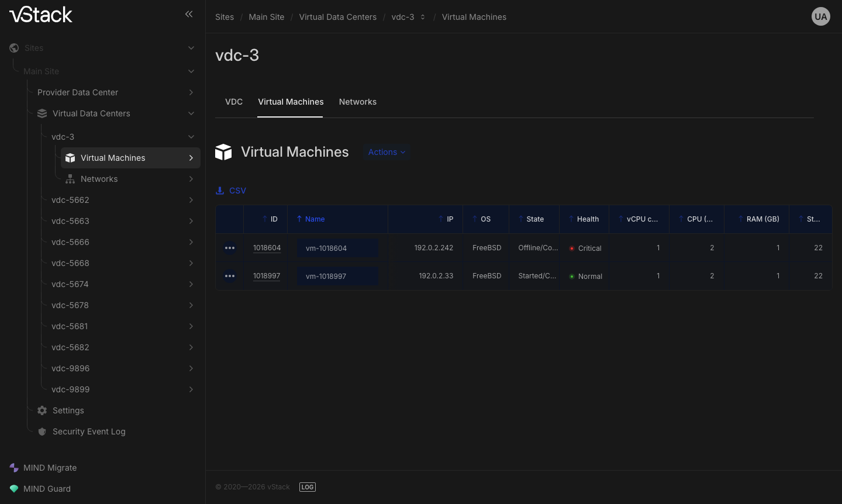Open the Actions dropdown
The height and width of the screenshot is (504, 842).
coord(387,152)
